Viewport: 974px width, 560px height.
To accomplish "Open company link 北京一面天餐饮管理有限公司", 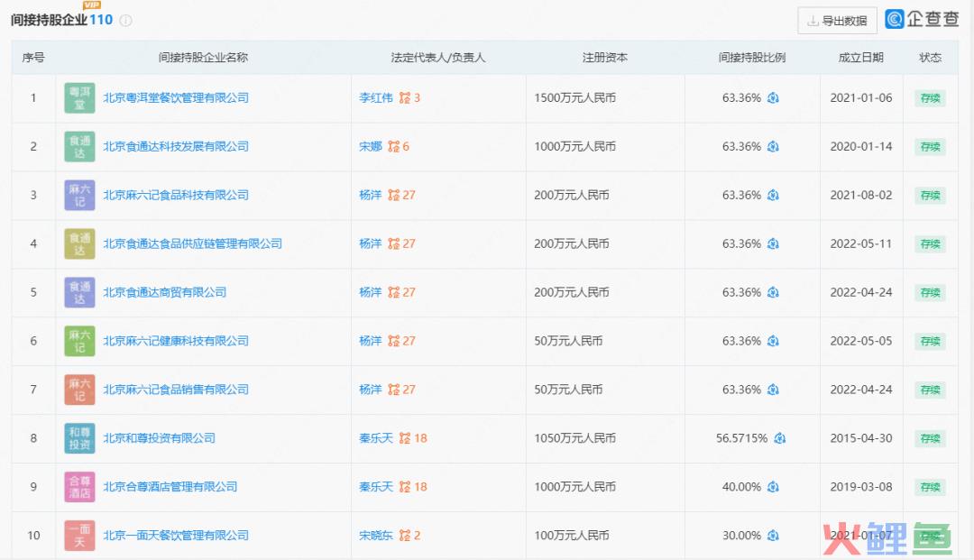I will pyautogui.click(x=176, y=535).
